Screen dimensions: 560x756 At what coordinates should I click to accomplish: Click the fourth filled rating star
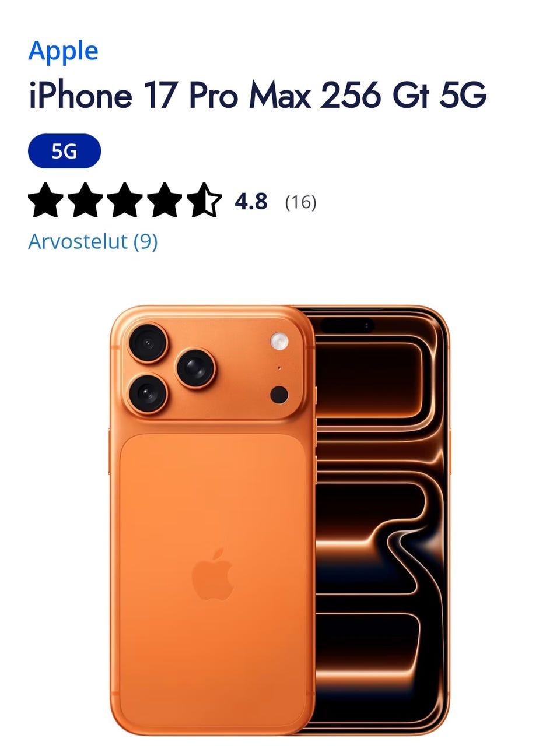(164, 201)
